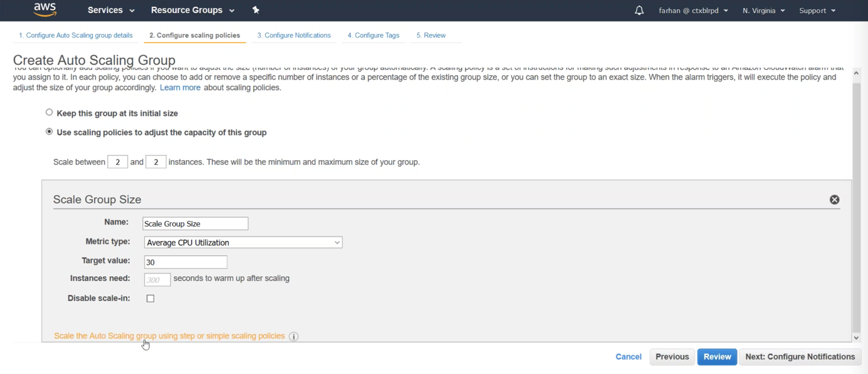Open the Metric type dropdown
Screen dimensions: 868x374
click(243, 243)
